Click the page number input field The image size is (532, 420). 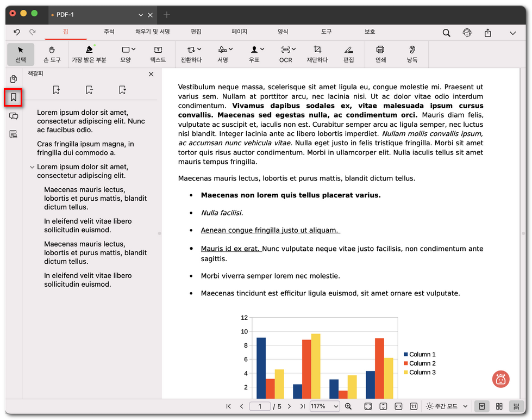260,406
